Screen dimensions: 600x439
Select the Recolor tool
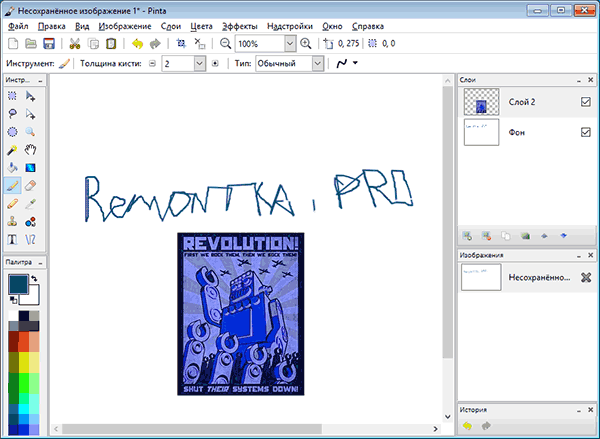[x=30, y=222]
